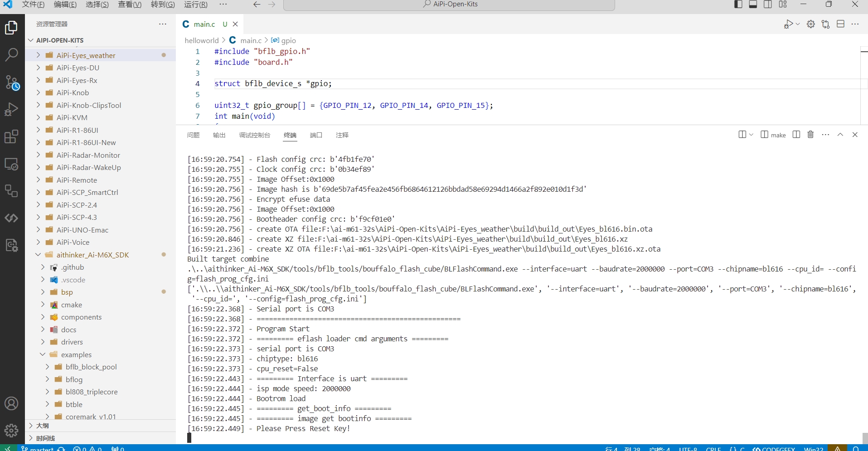This screenshot has height=451, width=868.
Task: Open the Accounts menu icon
Action: tap(11, 403)
